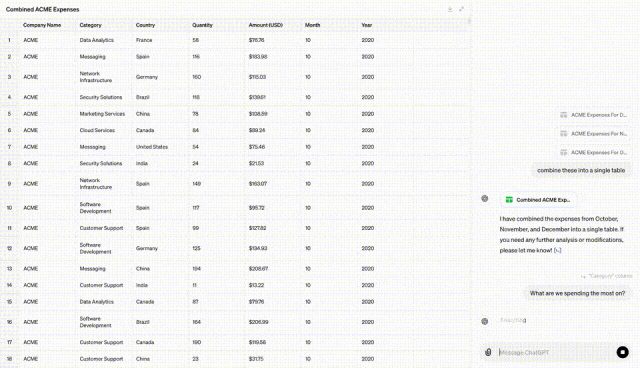This screenshot has height=368, width=640.
Task: Download the Combined ACME Expenses table
Action: (450, 9)
